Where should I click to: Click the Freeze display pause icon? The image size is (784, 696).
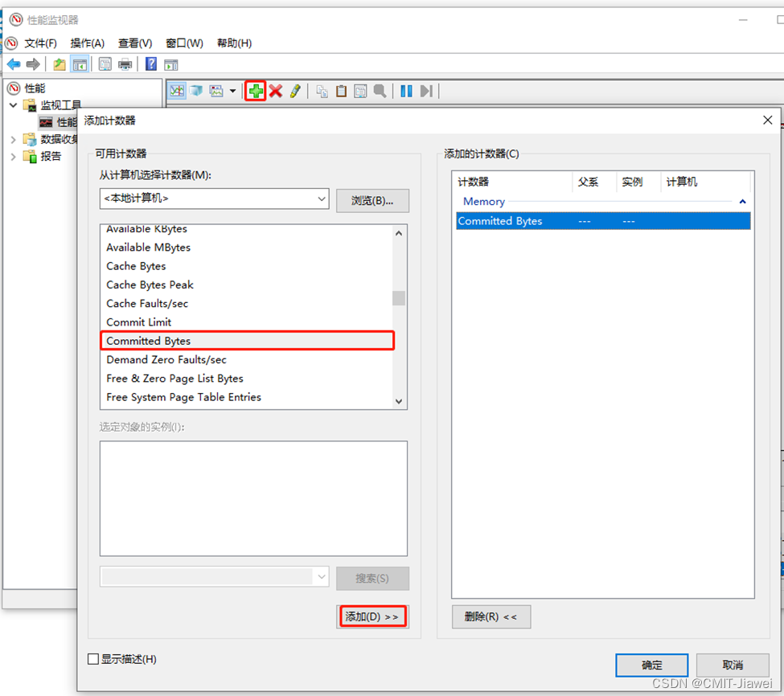point(407,91)
